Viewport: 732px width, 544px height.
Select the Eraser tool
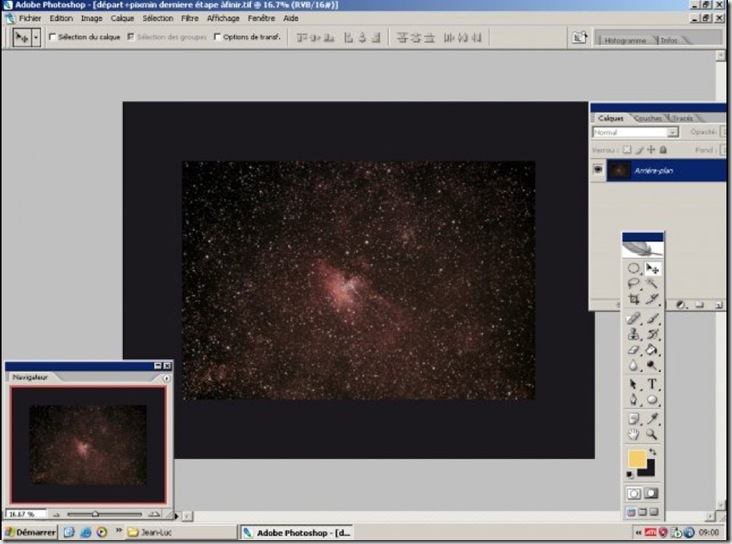pos(633,349)
